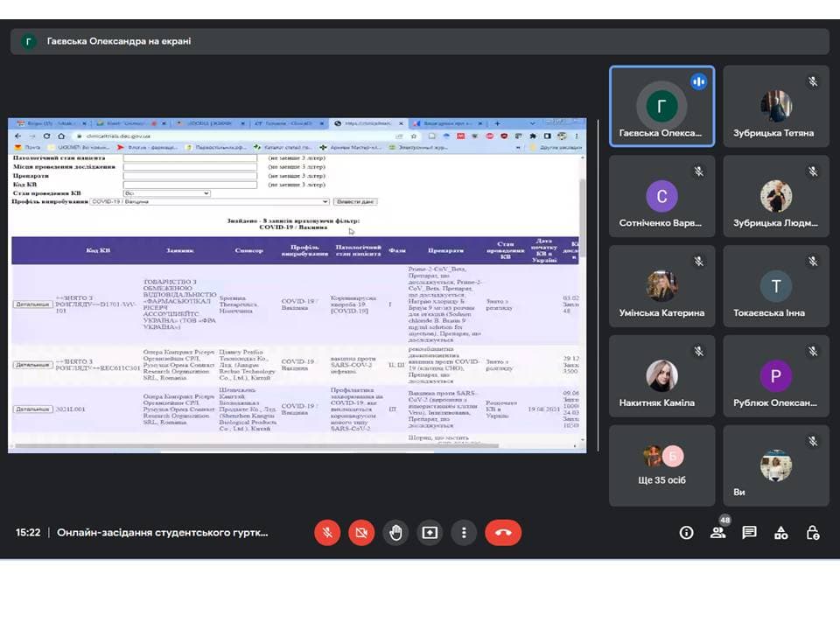The image size is (840, 630).
Task: Show the participants list with 48 badge
Action: click(717, 533)
